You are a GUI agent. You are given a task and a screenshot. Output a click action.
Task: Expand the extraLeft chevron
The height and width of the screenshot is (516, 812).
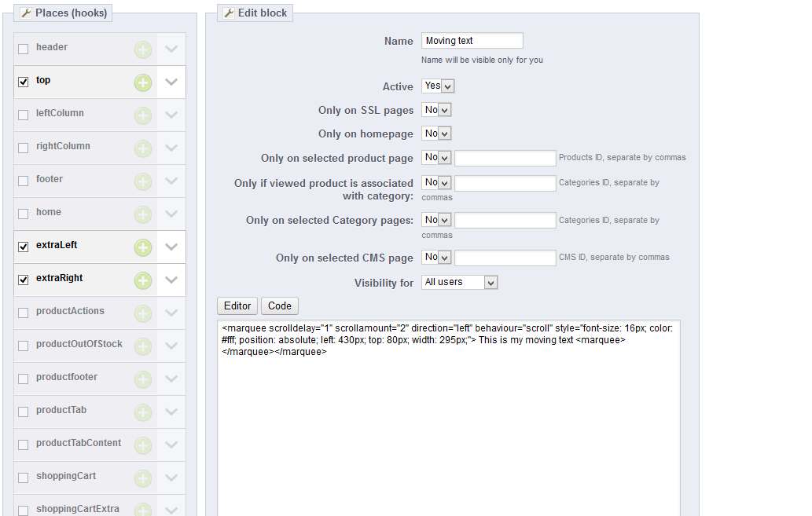pos(171,247)
